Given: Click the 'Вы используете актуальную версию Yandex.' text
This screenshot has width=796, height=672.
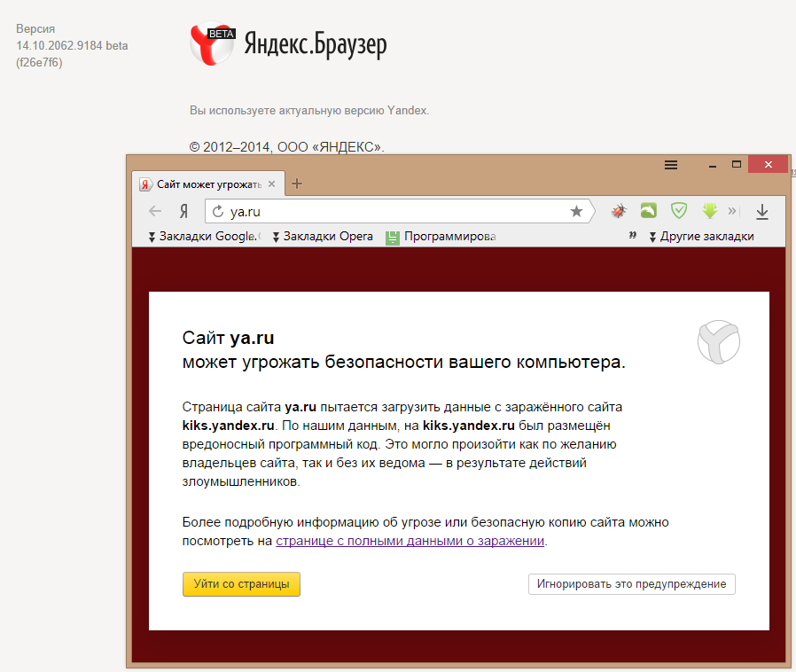Looking at the screenshot, I should click(309, 110).
